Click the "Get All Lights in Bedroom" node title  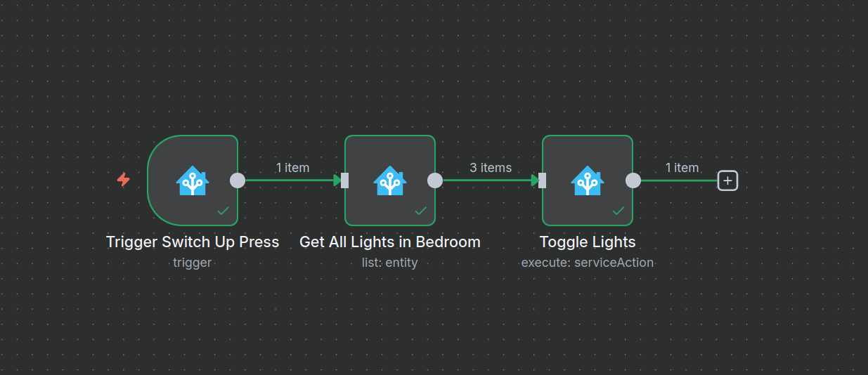[x=390, y=242]
